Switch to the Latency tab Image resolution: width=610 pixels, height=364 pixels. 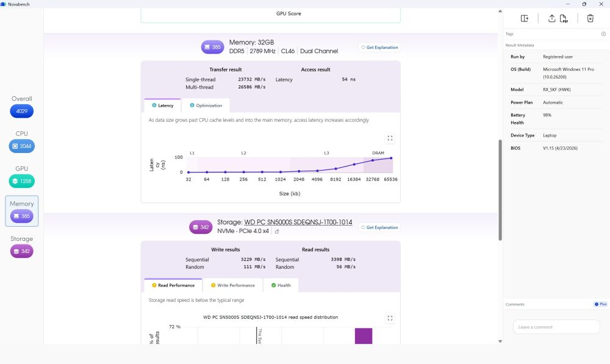point(163,105)
